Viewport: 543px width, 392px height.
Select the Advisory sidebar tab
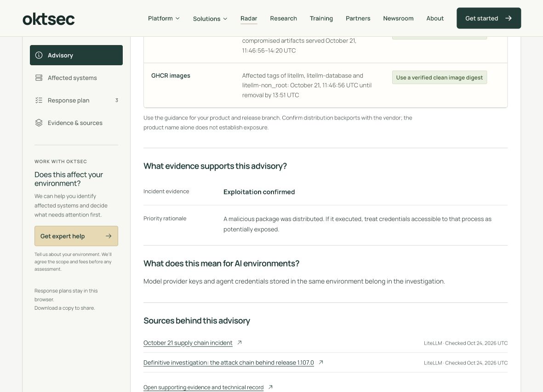76,55
